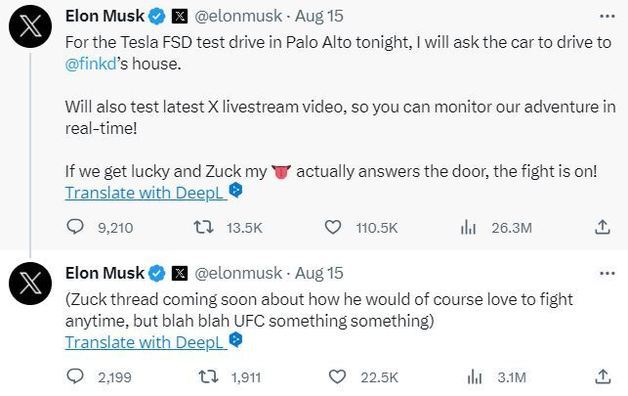Image resolution: width=628 pixels, height=396 pixels.
Task: Reply to the Zuck thread tweet
Action: pos(75,376)
